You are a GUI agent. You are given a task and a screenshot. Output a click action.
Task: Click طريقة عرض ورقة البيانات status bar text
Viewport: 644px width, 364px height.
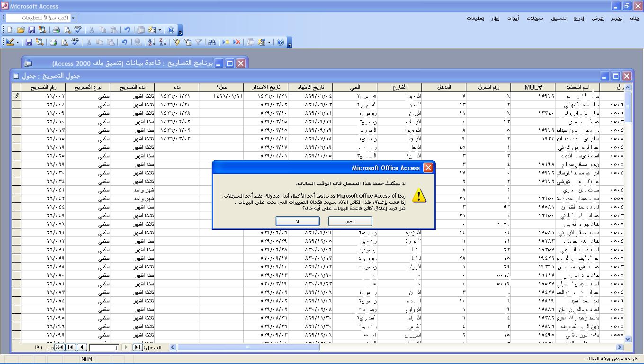coord(610,359)
